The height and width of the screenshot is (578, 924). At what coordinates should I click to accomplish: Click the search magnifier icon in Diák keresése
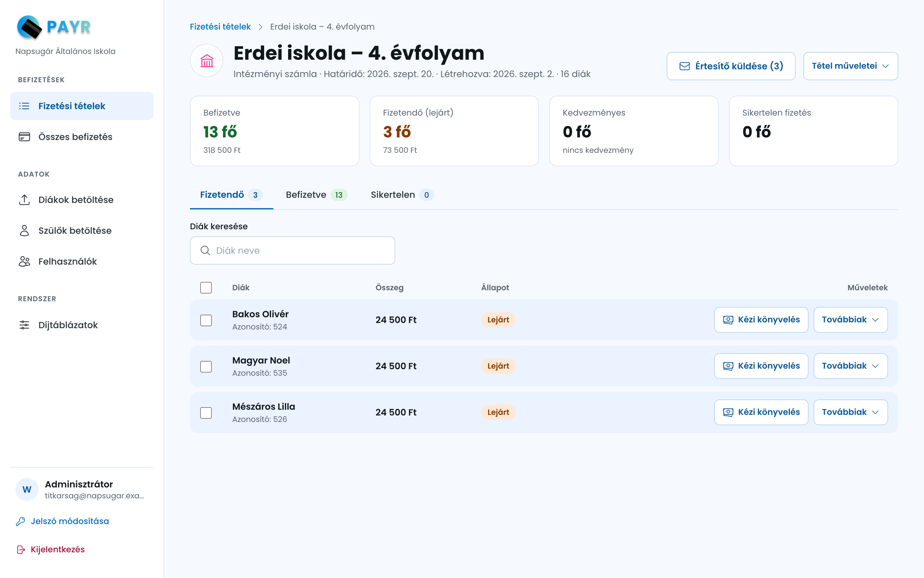point(205,250)
